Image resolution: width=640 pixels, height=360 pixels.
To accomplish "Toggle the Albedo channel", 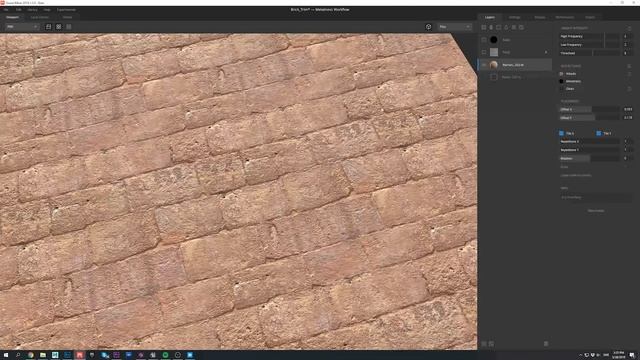I will 562,74.
